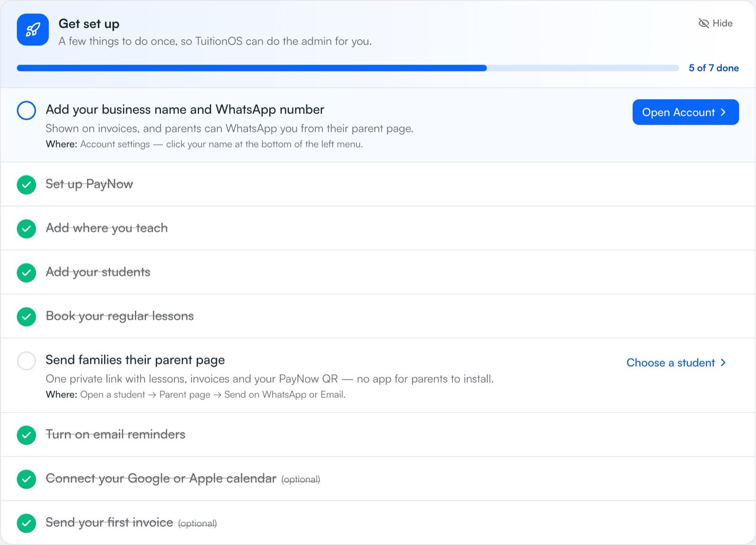This screenshot has width=756, height=545.
Task: Click 'Shown on invoices' description line
Action: [230, 128]
